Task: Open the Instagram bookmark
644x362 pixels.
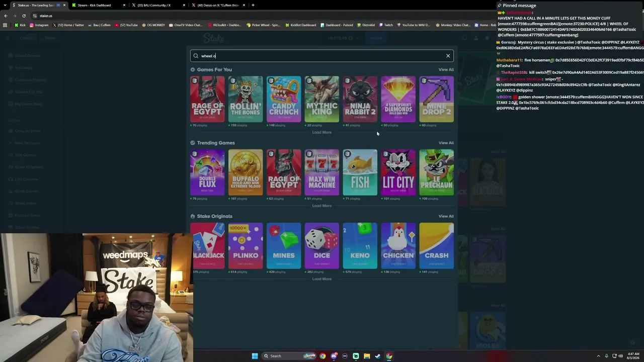Action: click(39, 25)
